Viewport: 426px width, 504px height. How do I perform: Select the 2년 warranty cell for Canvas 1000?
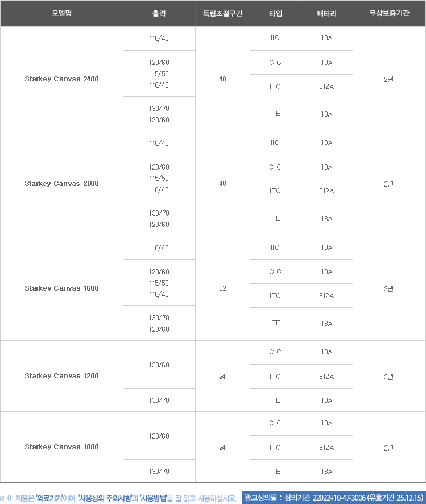(389, 447)
